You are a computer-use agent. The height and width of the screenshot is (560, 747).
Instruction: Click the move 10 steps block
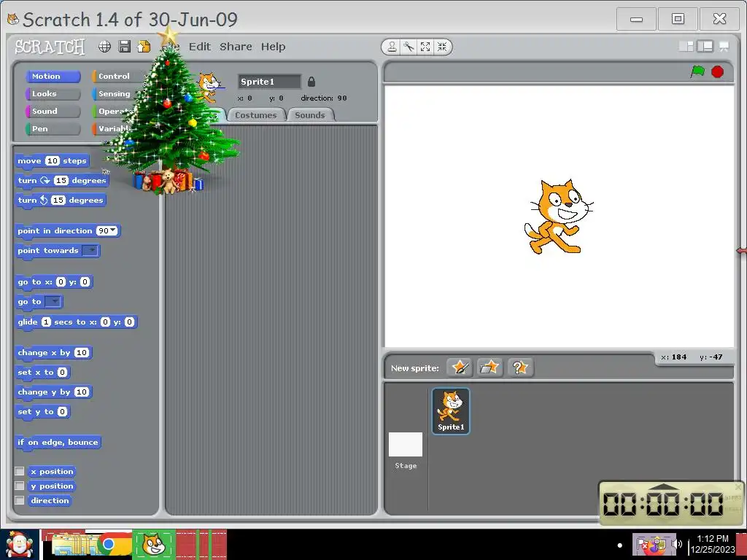click(52, 161)
